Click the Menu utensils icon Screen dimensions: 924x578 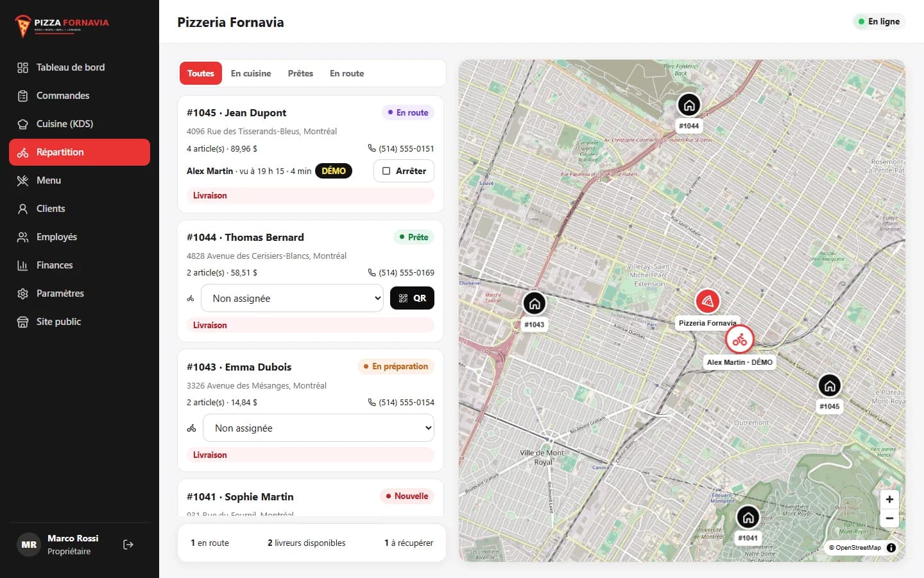[x=22, y=180]
